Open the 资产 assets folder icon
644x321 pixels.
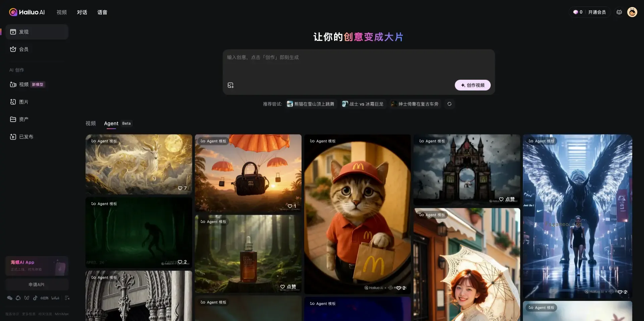point(13,119)
